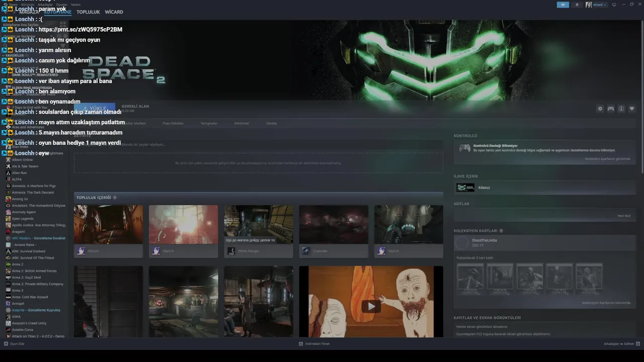The height and width of the screenshot is (362, 644).
Task: Open Destek tab
Action: [272, 123]
